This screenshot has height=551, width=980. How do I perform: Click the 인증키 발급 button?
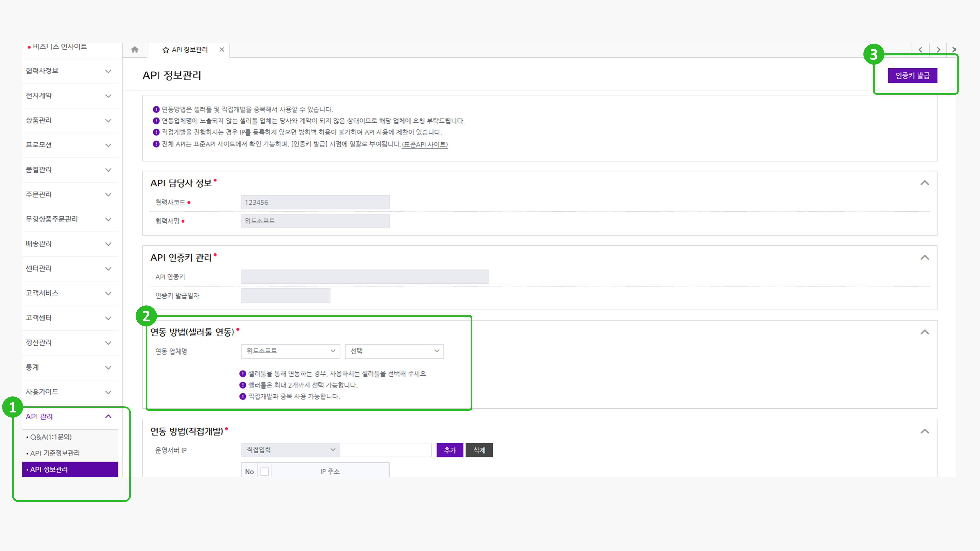(912, 75)
